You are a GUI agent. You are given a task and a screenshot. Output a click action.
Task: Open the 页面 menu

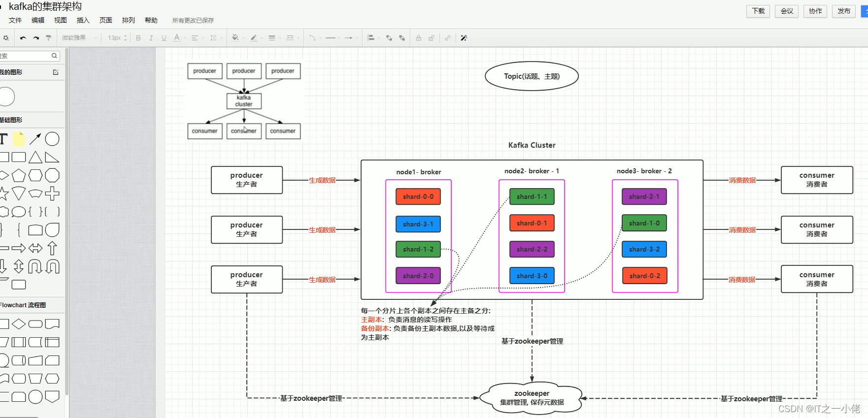click(106, 20)
